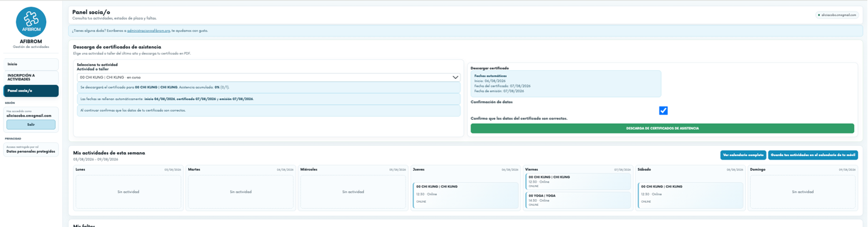Click the 'Asistencia acumulada: 0%' info message
Image resolution: width=868 pixels, height=227 pixels.
tap(268, 87)
